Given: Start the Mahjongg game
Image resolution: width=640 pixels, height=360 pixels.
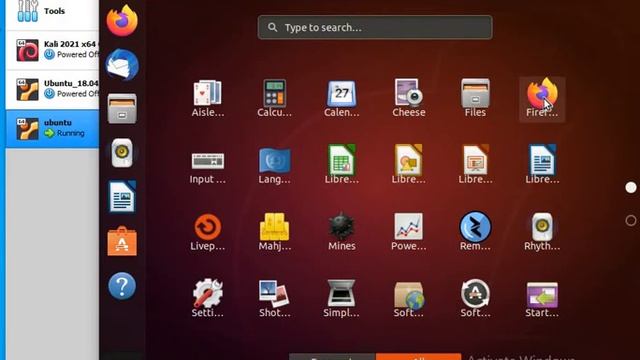Looking at the screenshot, I should coord(274,232).
